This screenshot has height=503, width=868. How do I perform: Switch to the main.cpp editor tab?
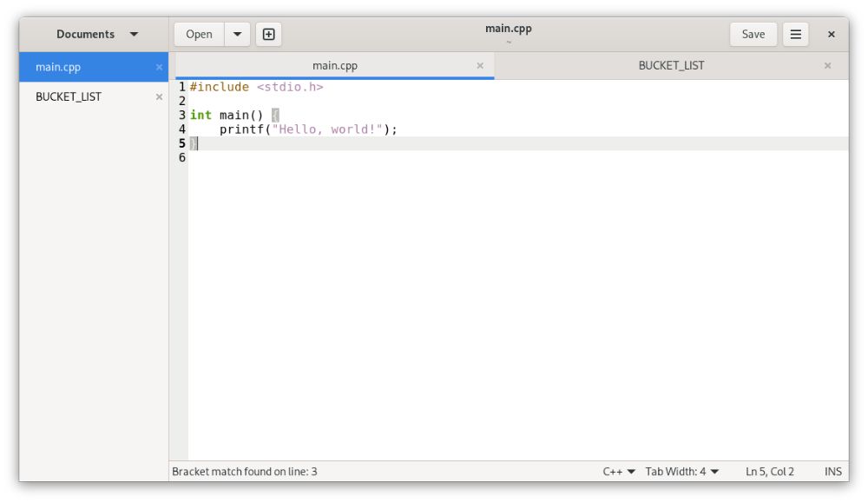click(x=334, y=66)
